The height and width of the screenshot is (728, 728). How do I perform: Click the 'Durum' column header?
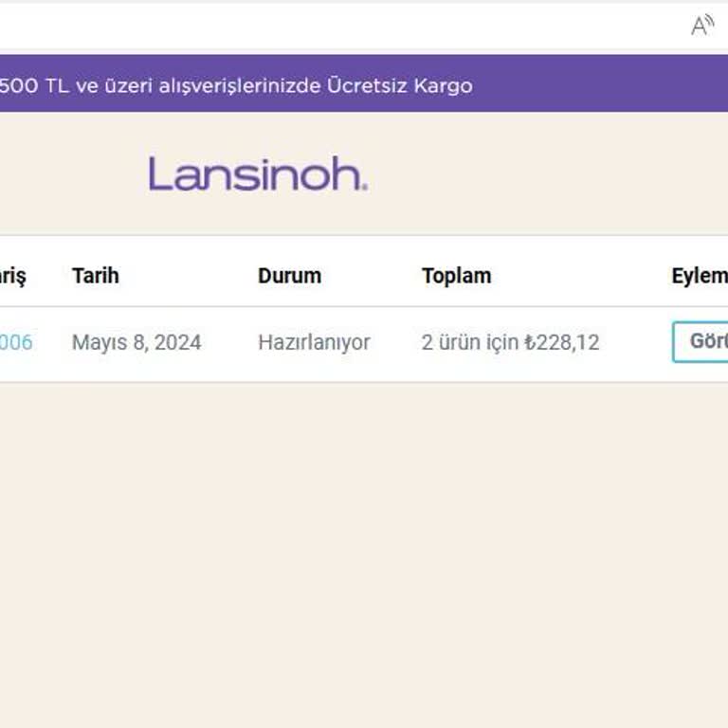tap(289, 276)
